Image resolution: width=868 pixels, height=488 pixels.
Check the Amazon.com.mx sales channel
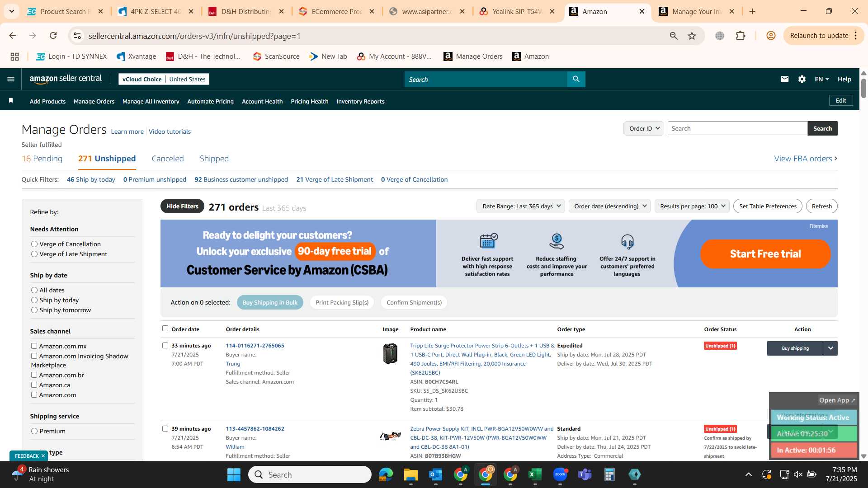coord(34,346)
